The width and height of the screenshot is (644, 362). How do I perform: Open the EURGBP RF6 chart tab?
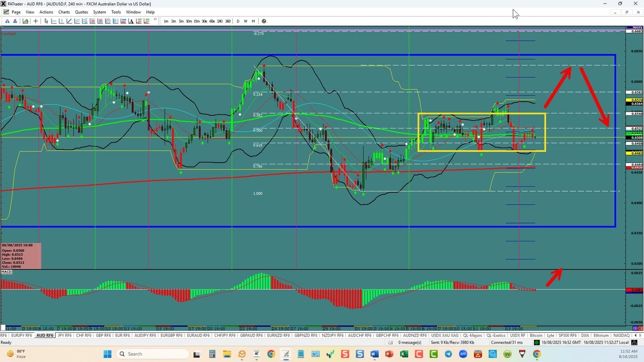171,335
